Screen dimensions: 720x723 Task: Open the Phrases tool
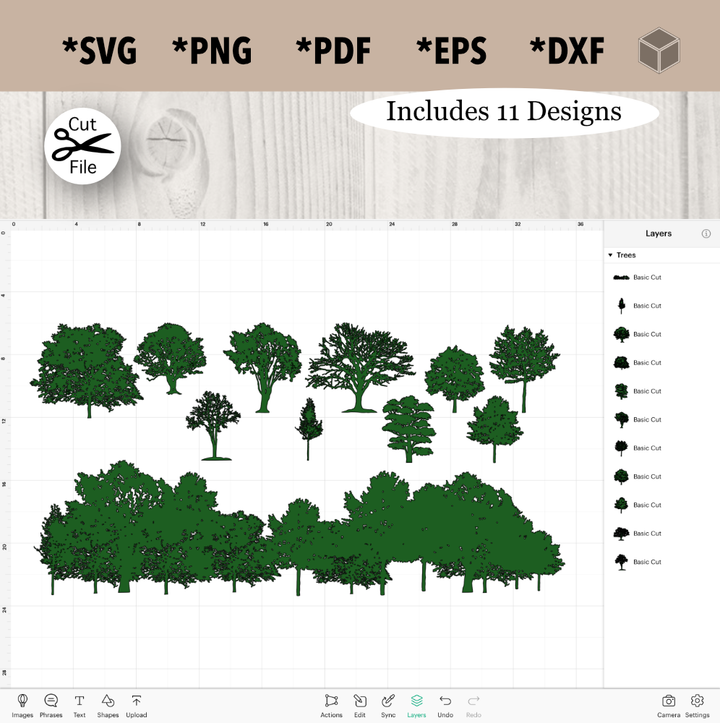coord(51,705)
